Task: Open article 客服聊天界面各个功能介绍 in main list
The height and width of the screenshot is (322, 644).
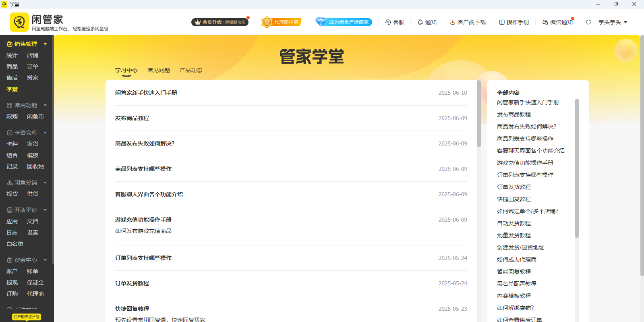Action: (x=149, y=194)
